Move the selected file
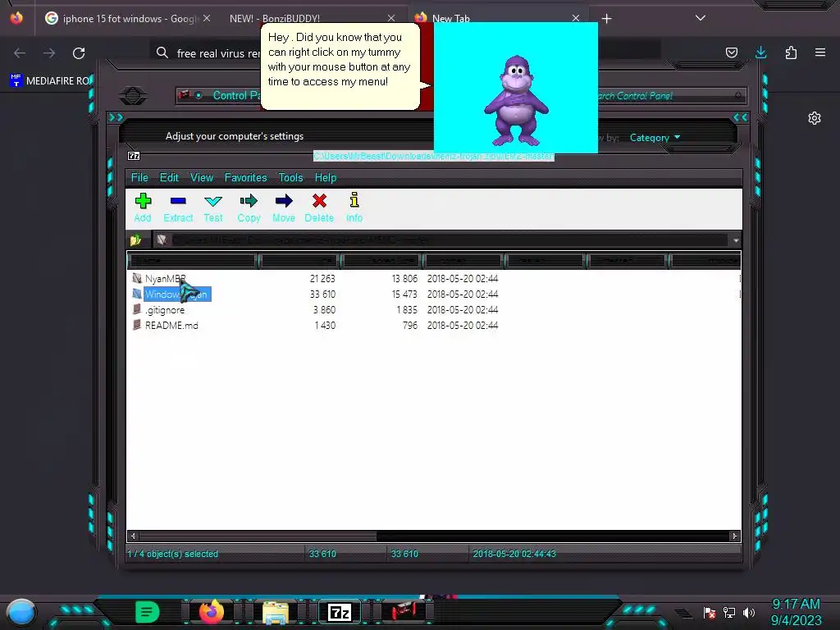This screenshot has width=840, height=630. [x=283, y=208]
